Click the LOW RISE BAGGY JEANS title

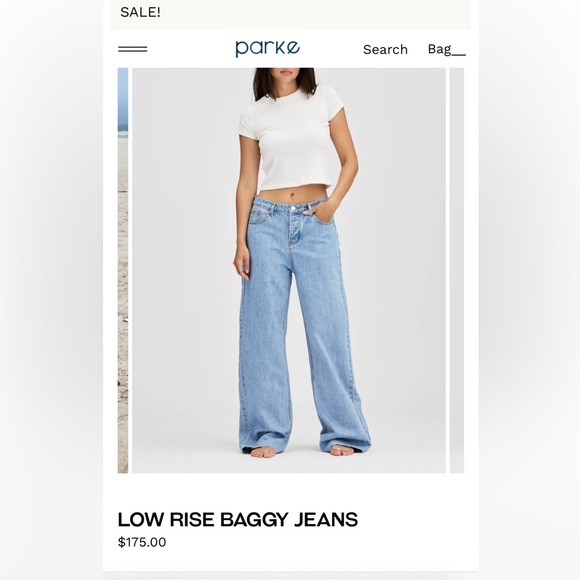[237, 519]
